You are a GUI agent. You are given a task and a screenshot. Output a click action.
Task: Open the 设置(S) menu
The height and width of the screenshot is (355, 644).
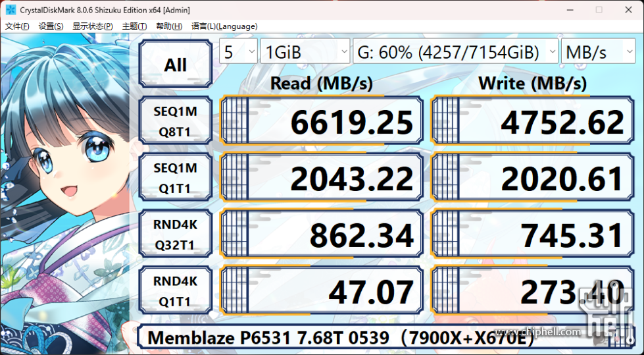(x=51, y=26)
